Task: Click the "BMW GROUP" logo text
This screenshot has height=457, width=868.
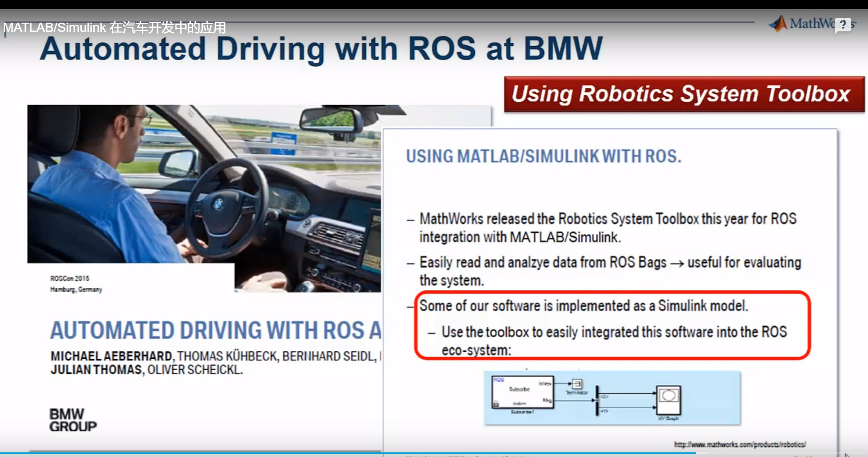Action: pyautogui.click(x=73, y=420)
